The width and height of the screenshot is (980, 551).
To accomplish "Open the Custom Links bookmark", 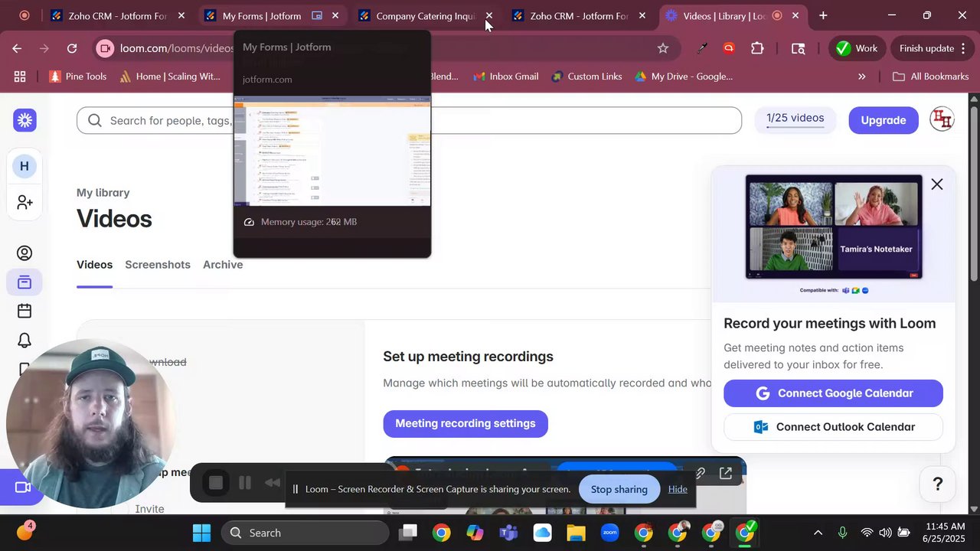I will [586, 77].
